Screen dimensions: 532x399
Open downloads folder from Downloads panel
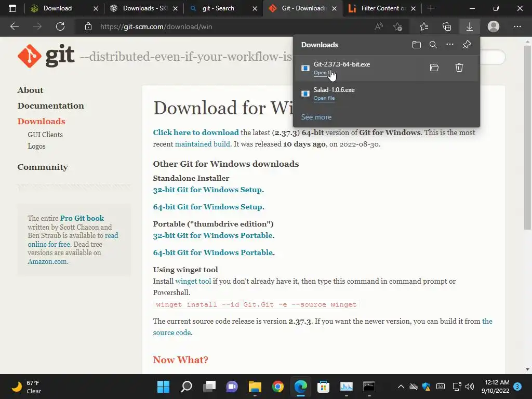417,45
